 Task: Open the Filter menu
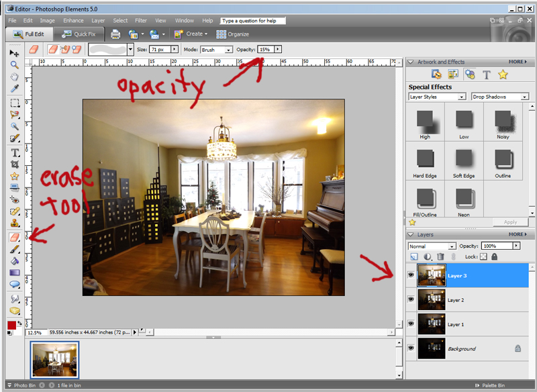tap(141, 21)
